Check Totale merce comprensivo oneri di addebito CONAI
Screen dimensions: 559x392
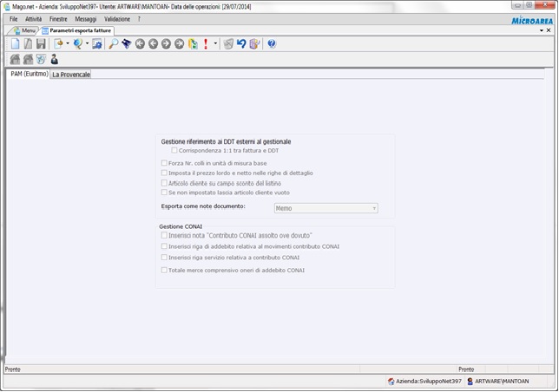(165, 270)
